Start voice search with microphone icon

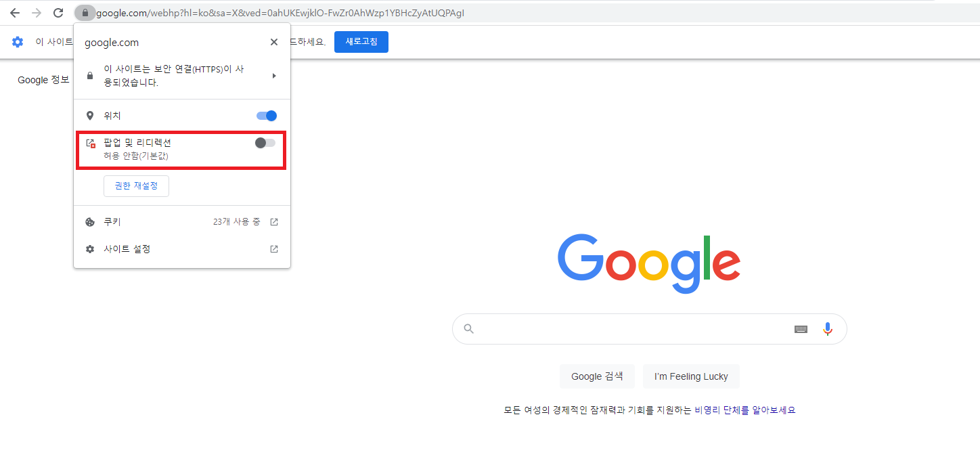point(828,329)
